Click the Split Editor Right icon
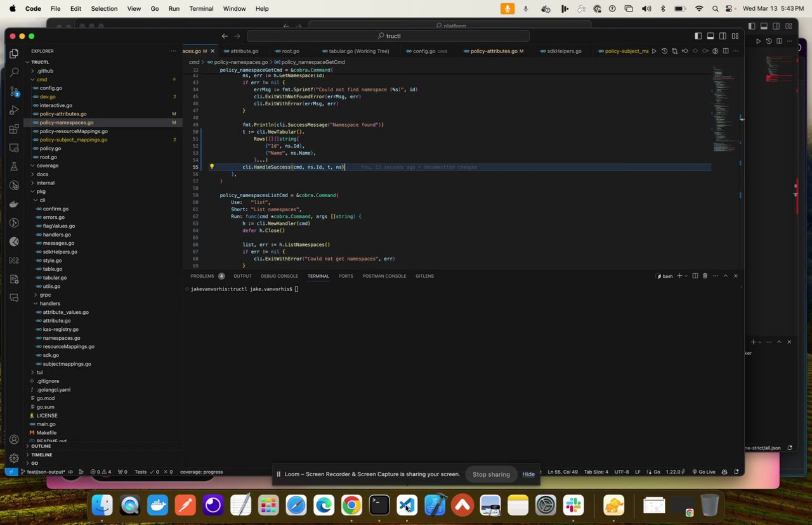812x525 pixels. [x=725, y=51]
